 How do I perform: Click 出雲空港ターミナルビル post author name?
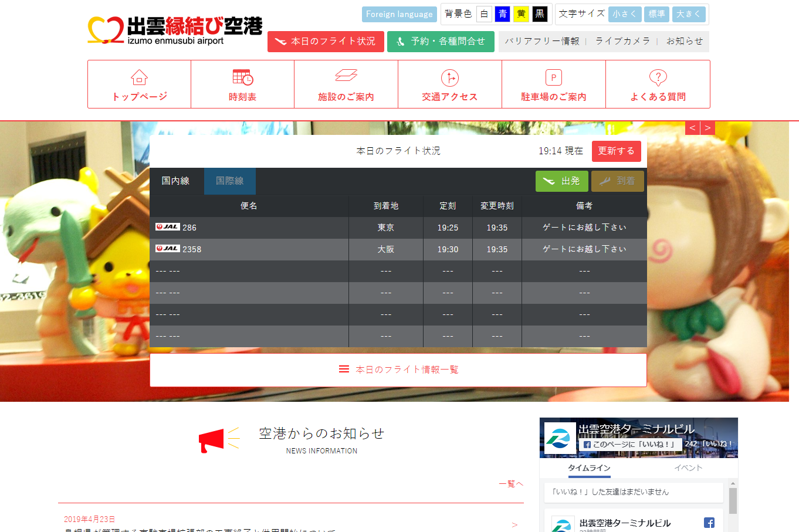pos(625,523)
